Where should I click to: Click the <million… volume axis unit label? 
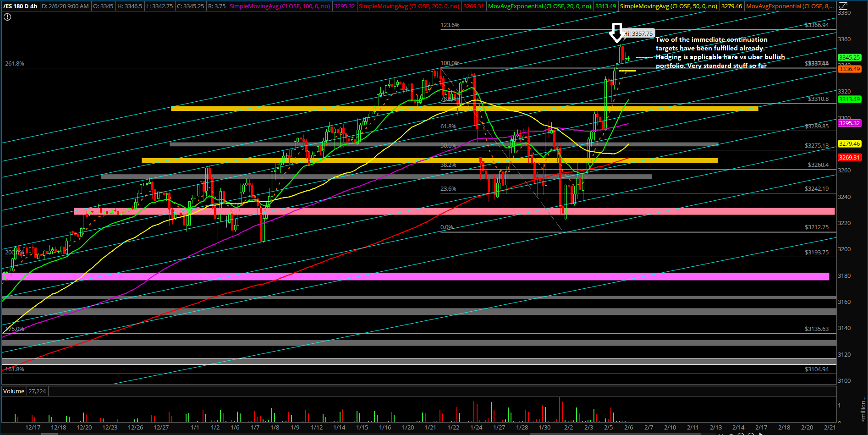coord(863,408)
